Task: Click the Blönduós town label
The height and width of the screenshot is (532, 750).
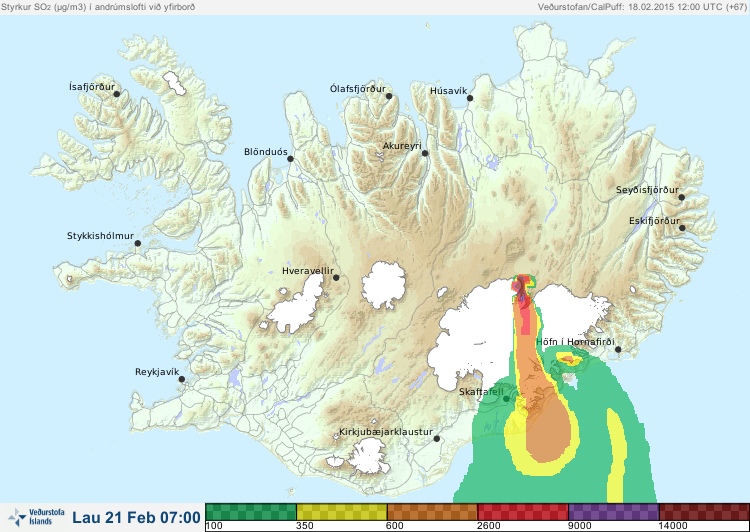Action: pyautogui.click(x=265, y=152)
